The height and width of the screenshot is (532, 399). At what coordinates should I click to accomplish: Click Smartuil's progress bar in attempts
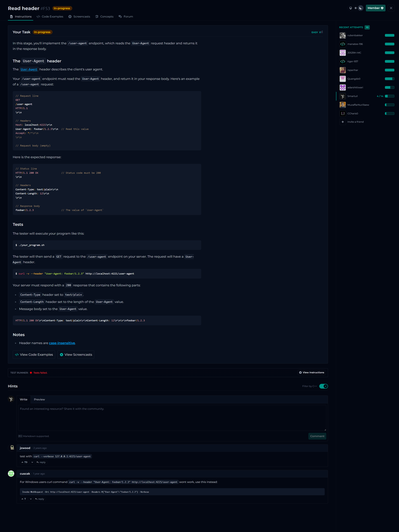(389, 96)
